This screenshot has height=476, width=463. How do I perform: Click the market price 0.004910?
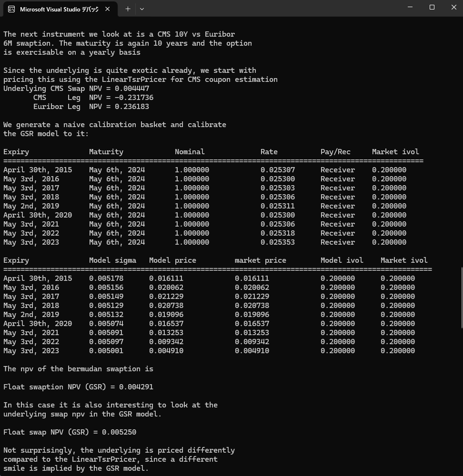(252, 351)
